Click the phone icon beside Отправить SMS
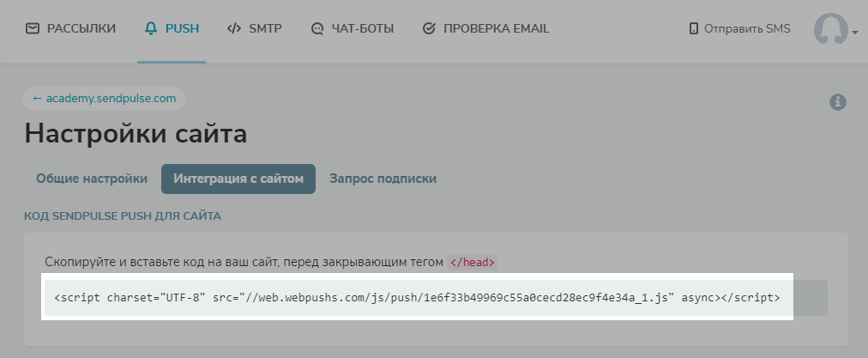 point(693,29)
